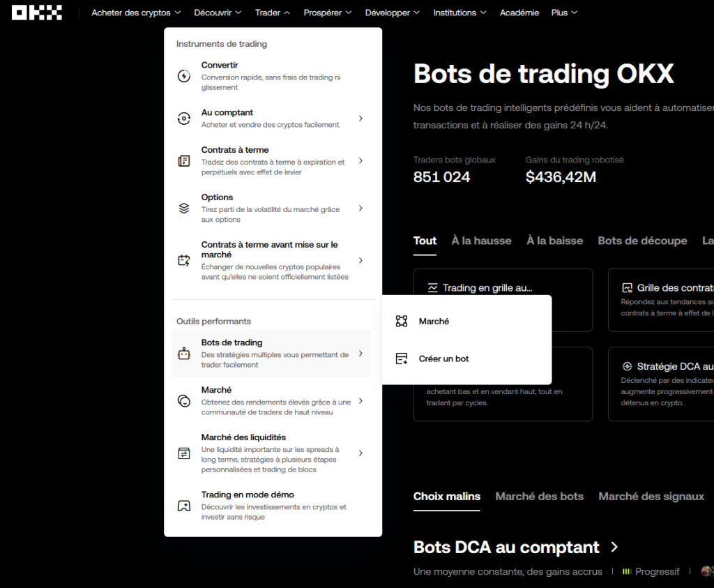The height and width of the screenshot is (588, 714).
Task: Select Convertir from the Trader menu
Action: (x=271, y=75)
